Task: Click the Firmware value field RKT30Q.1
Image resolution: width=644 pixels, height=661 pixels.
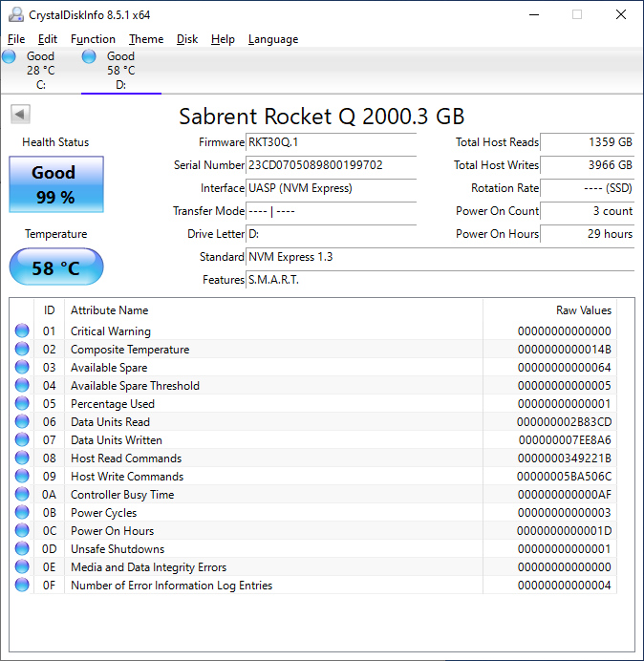Action: [331, 142]
